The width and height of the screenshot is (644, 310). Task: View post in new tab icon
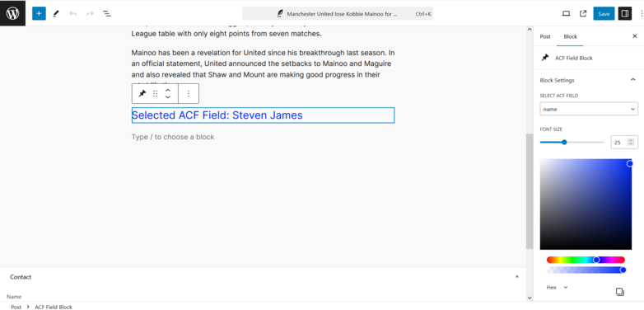tap(583, 13)
